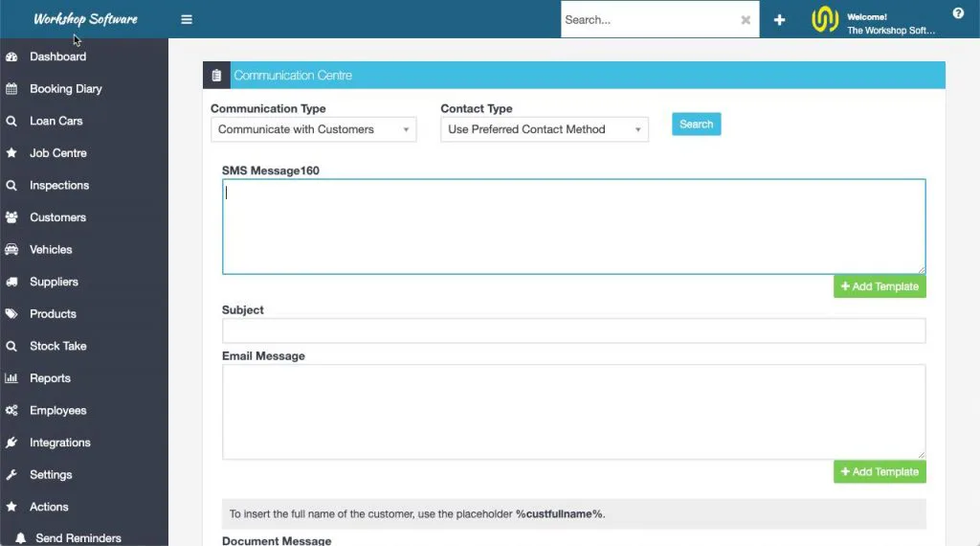Click the Booking Diary calendar icon
The height and width of the screenshot is (546, 980).
pos(11,89)
